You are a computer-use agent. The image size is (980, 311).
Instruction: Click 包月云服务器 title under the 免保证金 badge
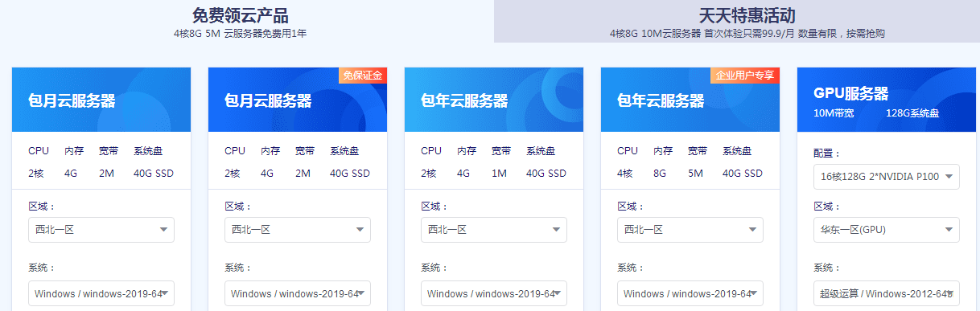pos(268,100)
